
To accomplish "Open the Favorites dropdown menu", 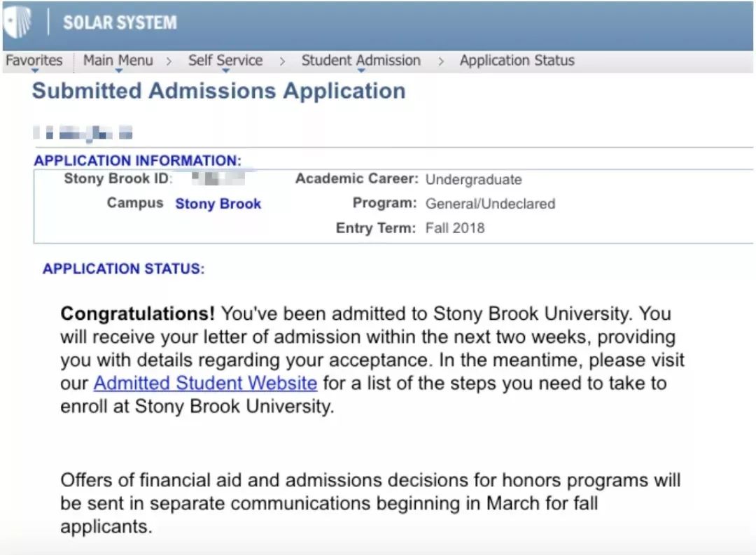I will point(34,61).
